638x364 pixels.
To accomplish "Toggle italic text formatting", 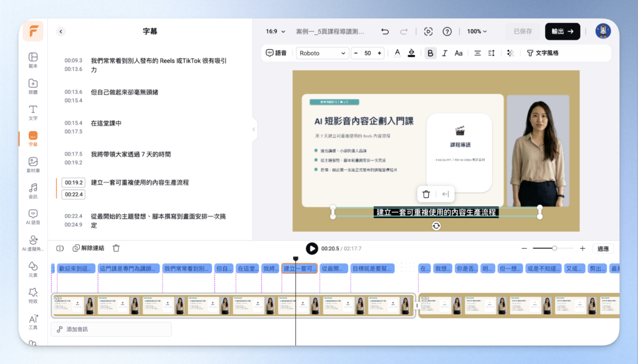I will point(444,54).
